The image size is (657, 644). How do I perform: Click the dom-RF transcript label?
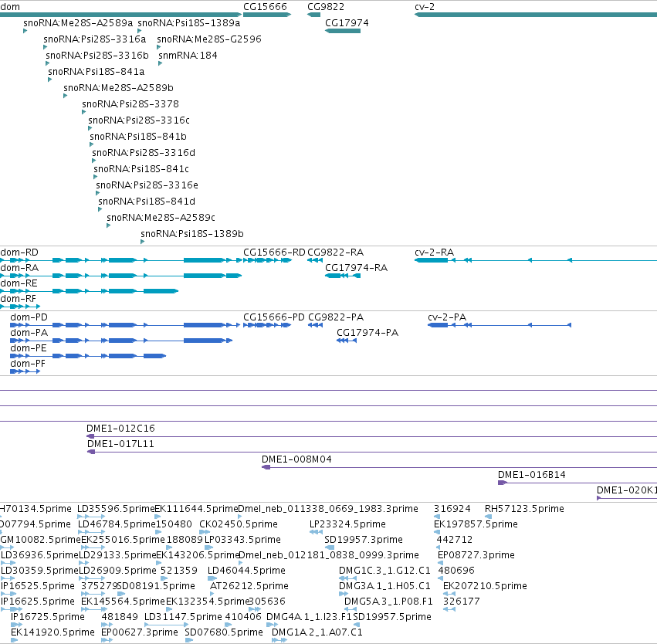tap(18, 299)
